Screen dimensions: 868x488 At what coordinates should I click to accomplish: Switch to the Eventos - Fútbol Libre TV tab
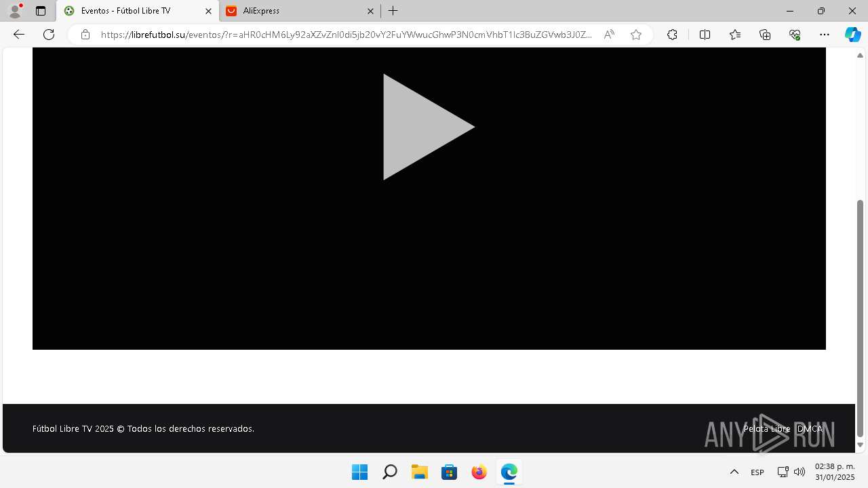[138, 11]
